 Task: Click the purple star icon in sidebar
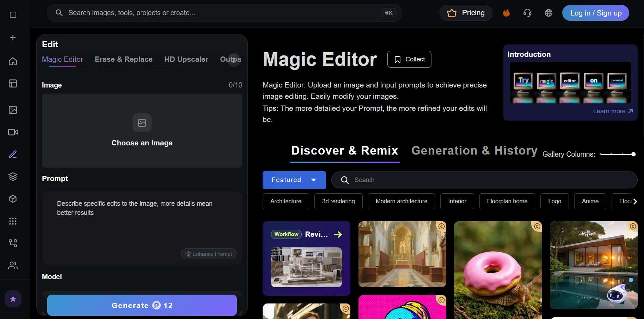point(13,299)
